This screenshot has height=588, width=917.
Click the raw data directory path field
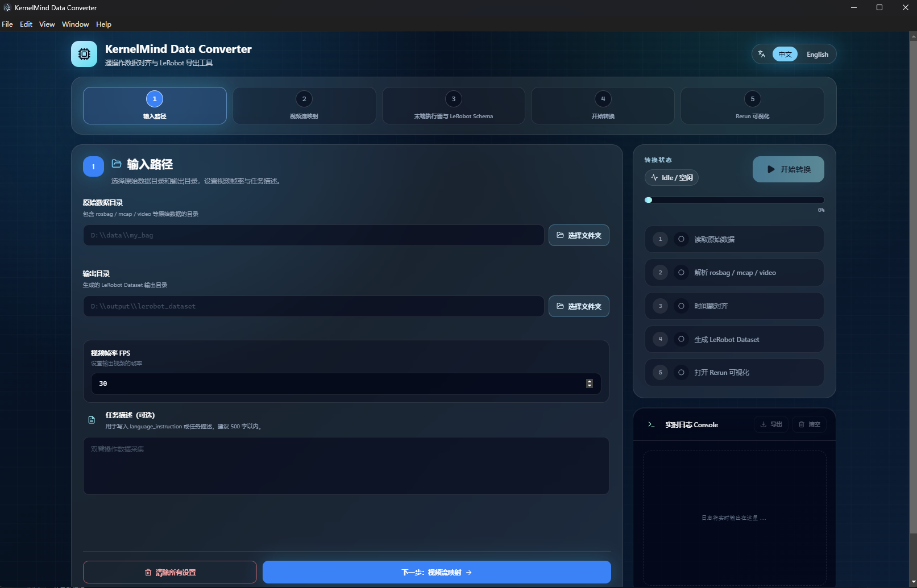[314, 235]
